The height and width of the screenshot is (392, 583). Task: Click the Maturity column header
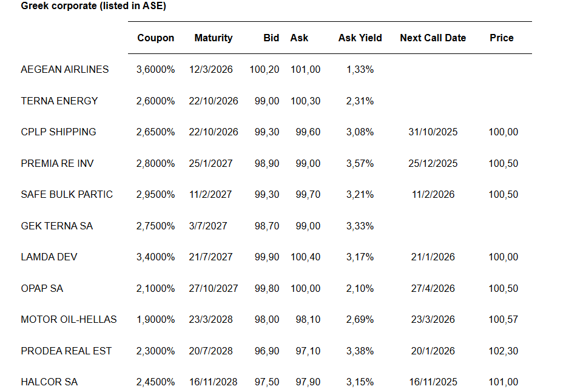click(213, 38)
